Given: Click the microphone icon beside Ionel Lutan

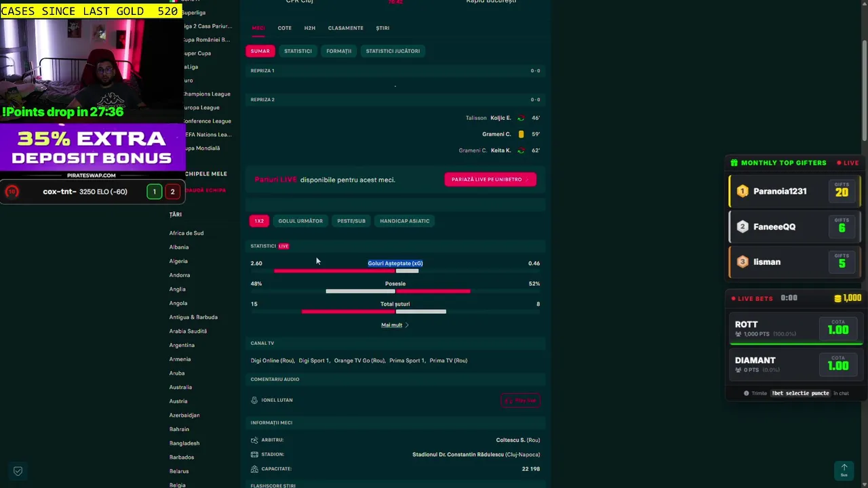Looking at the screenshot, I should pos(254,400).
